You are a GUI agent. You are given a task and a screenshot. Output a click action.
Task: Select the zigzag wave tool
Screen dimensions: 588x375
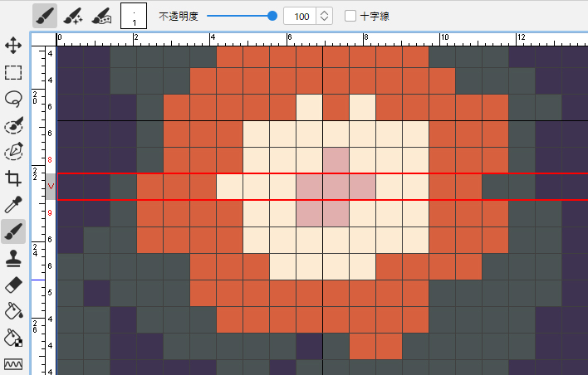(12, 363)
